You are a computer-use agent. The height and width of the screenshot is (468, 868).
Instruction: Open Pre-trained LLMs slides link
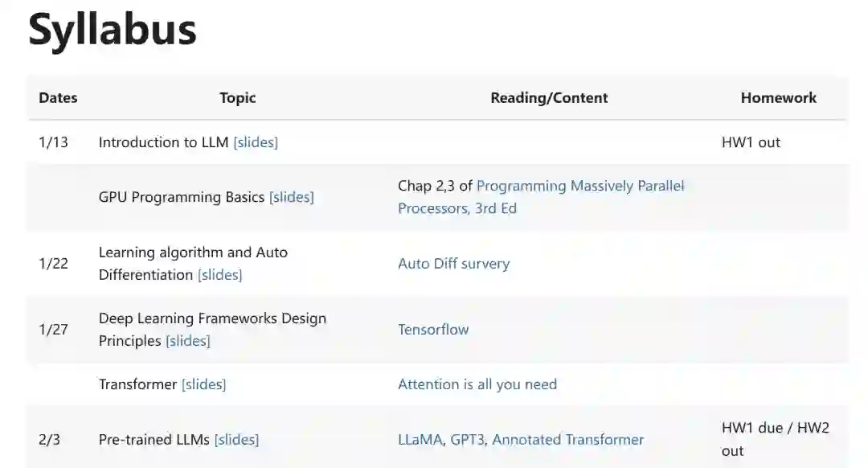click(x=236, y=440)
